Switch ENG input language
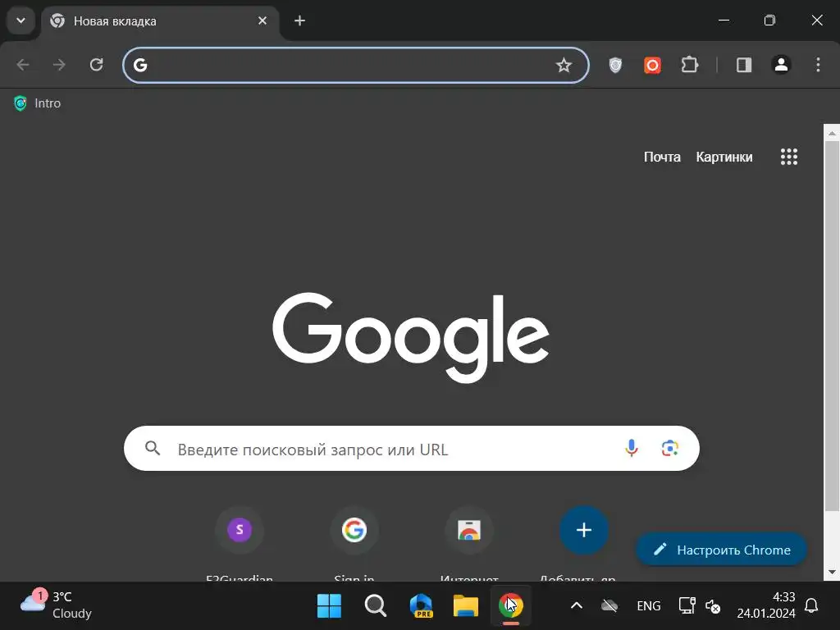 pos(649,606)
